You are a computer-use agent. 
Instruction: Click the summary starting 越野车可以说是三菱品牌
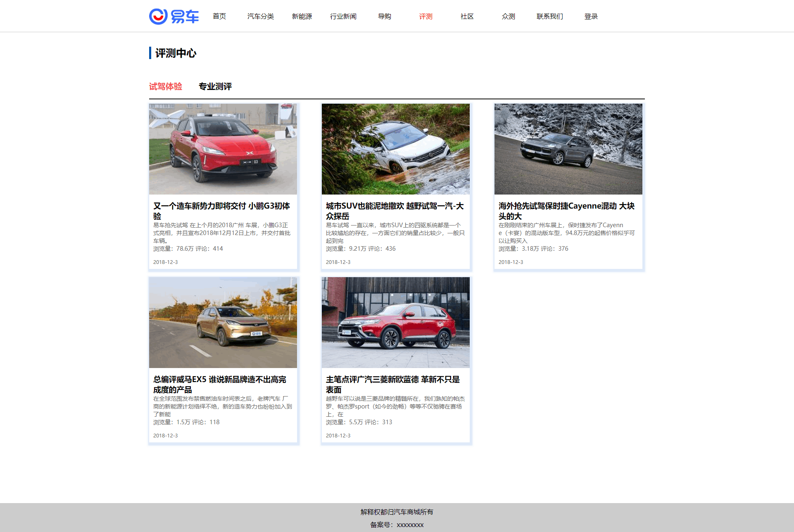395,406
